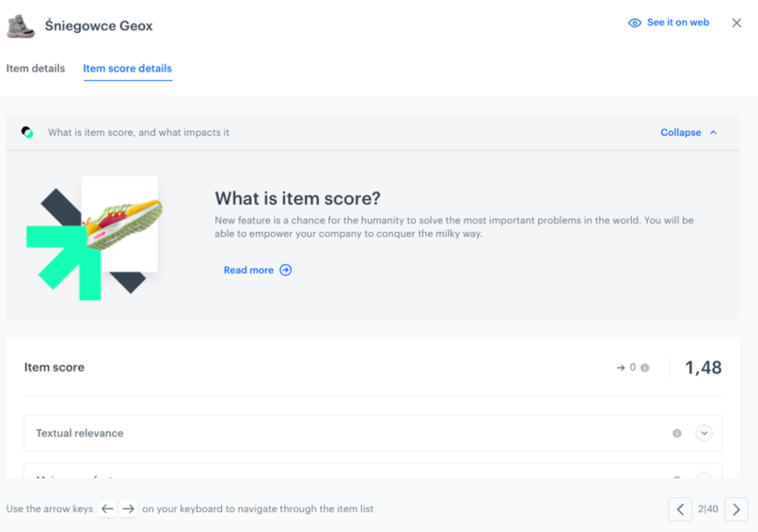Screen dimensions: 758x532
Task: Click the info icon on the Textual relevance row
Action: (x=677, y=433)
